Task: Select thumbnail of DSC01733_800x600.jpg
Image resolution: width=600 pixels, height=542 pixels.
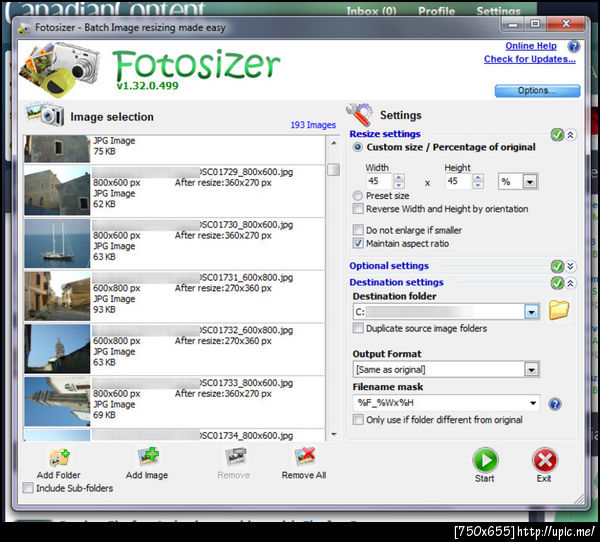Action: 57,402
